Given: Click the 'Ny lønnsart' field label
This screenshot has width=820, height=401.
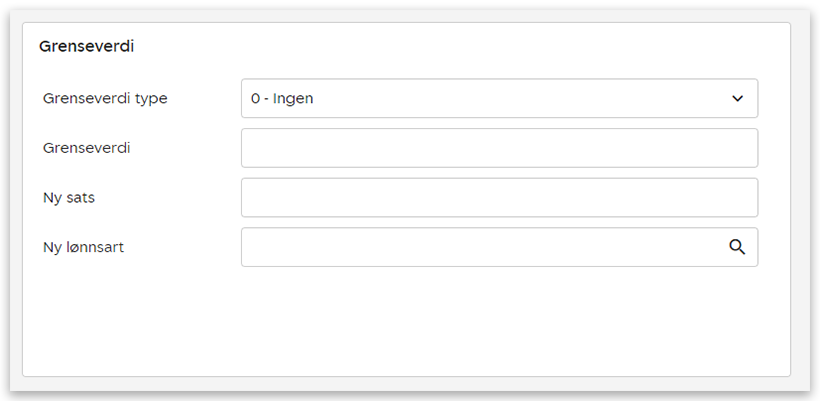Looking at the screenshot, I should (x=83, y=247).
